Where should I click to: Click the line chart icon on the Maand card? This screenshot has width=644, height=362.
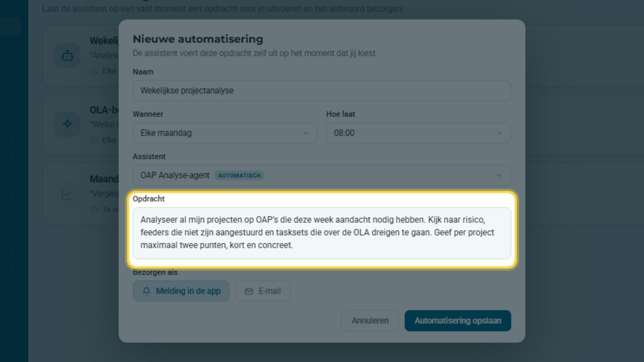click(67, 194)
